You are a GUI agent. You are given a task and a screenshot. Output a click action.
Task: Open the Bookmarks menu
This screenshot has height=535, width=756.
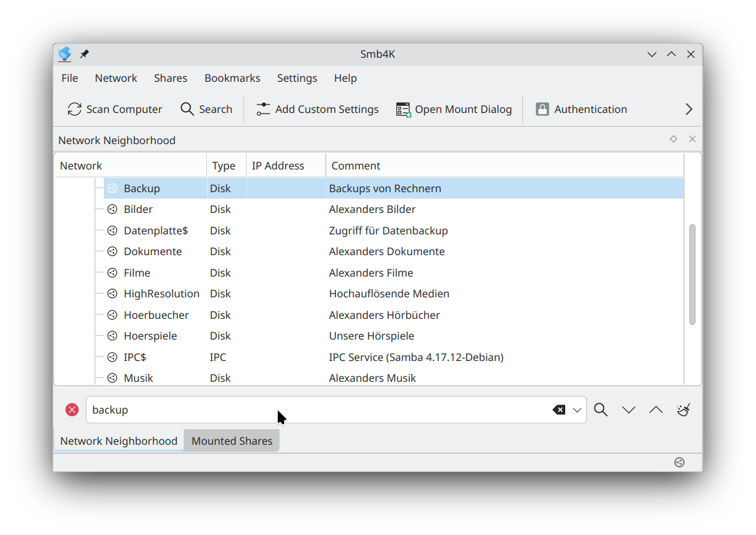232,78
